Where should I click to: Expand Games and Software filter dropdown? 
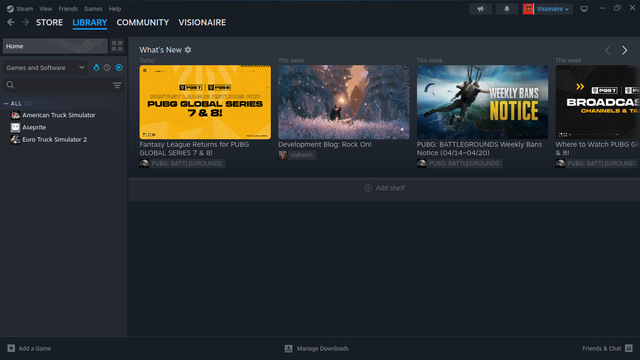45,68
